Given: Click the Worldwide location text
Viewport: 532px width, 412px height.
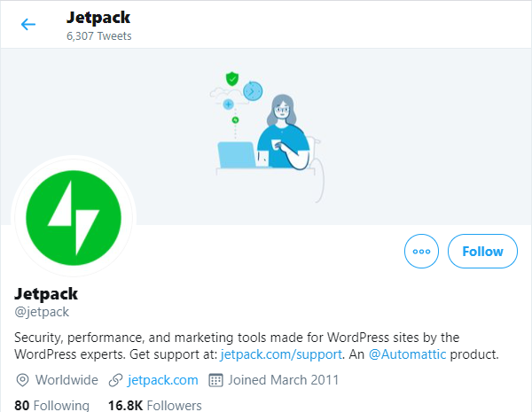Looking at the screenshot, I should 66,380.
